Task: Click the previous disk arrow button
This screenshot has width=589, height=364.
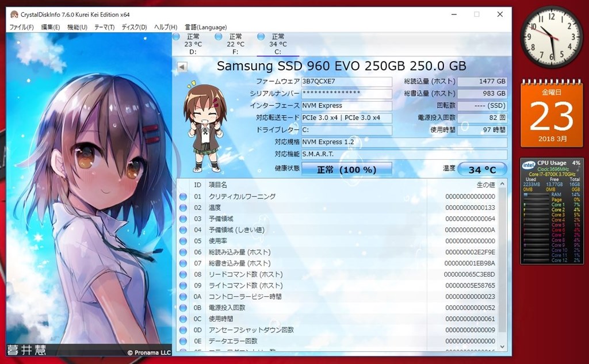Action: 182,67
